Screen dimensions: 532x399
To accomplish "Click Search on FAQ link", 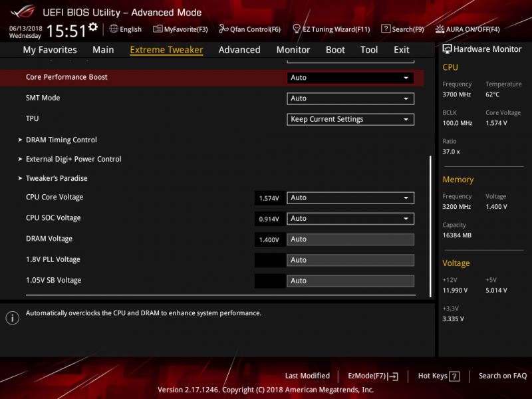I will pyautogui.click(x=503, y=376).
